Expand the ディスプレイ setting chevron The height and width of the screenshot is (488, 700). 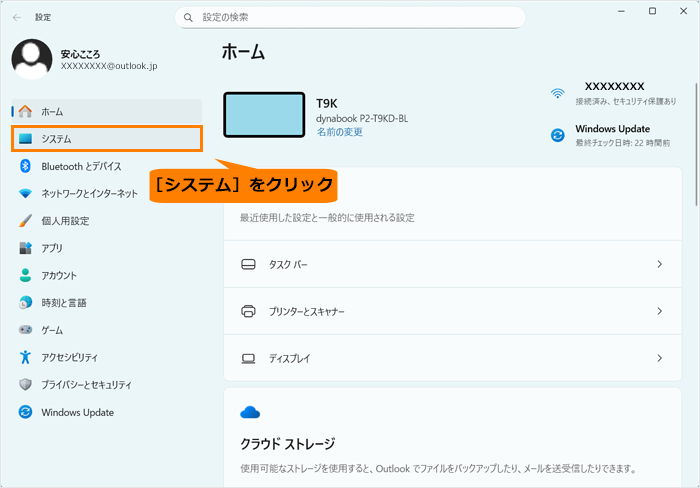tap(659, 358)
